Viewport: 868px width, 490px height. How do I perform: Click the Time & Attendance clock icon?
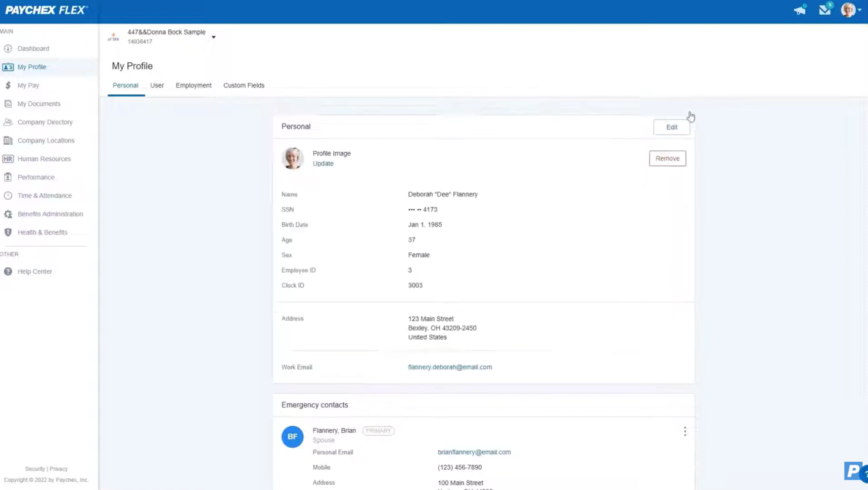pyautogui.click(x=8, y=196)
